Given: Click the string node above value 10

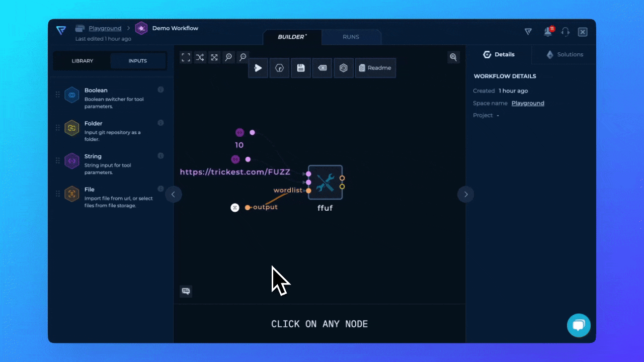Looking at the screenshot, I should coord(239,133).
